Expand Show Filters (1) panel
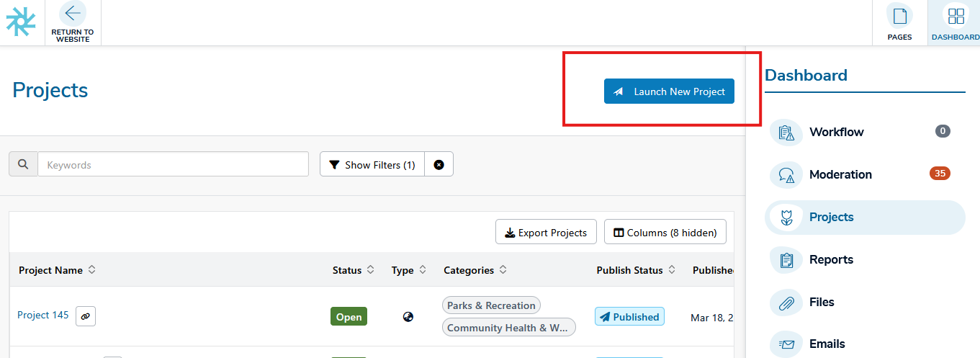This screenshot has height=358, width=980. (372, 164)
